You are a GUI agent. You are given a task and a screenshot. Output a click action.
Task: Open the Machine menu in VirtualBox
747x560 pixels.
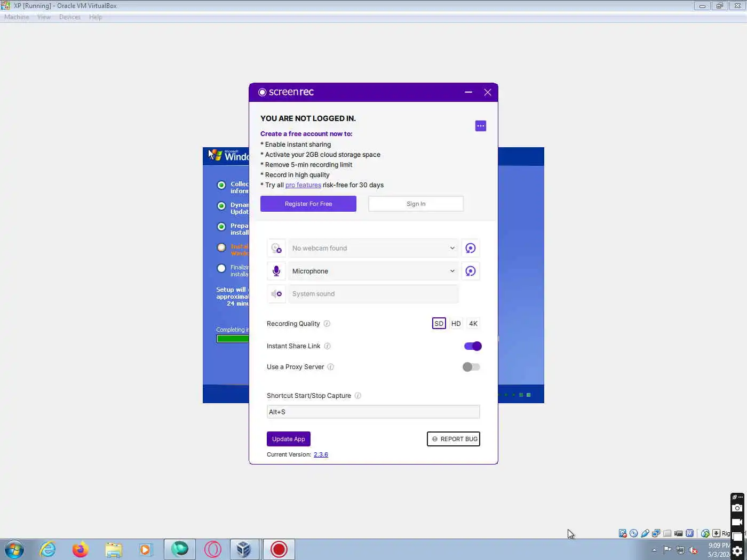pyautogui.click(x=17, y=17)
